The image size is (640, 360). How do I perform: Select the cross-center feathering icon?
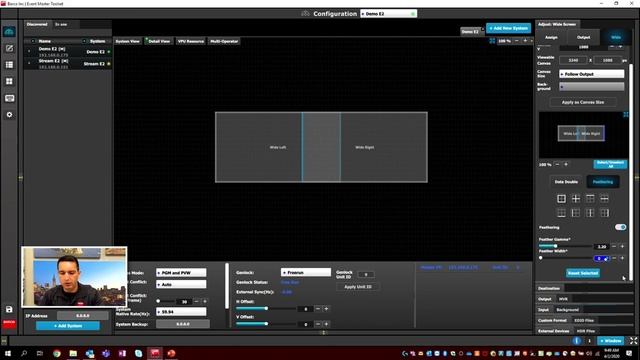(x=576, y=198)
